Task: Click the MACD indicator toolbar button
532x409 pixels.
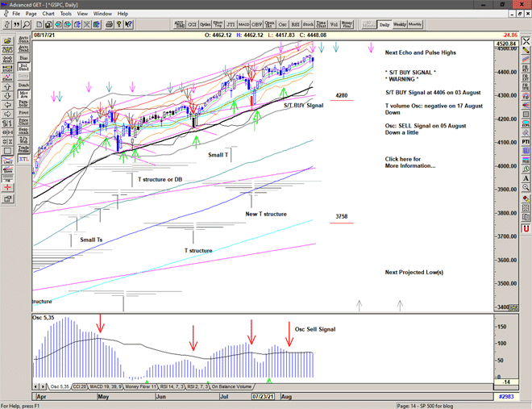Action: [x=244, y=25]
